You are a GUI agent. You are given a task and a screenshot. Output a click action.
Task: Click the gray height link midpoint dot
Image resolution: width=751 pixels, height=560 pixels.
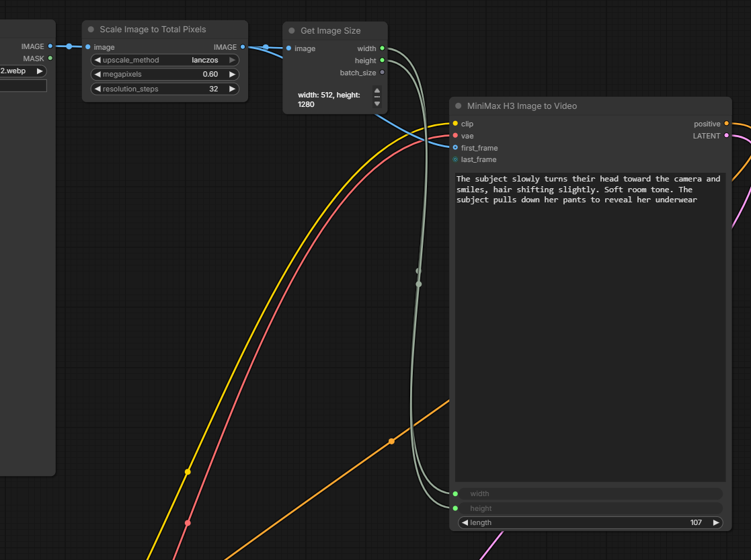pyautogui.click(x=419, y=284)
